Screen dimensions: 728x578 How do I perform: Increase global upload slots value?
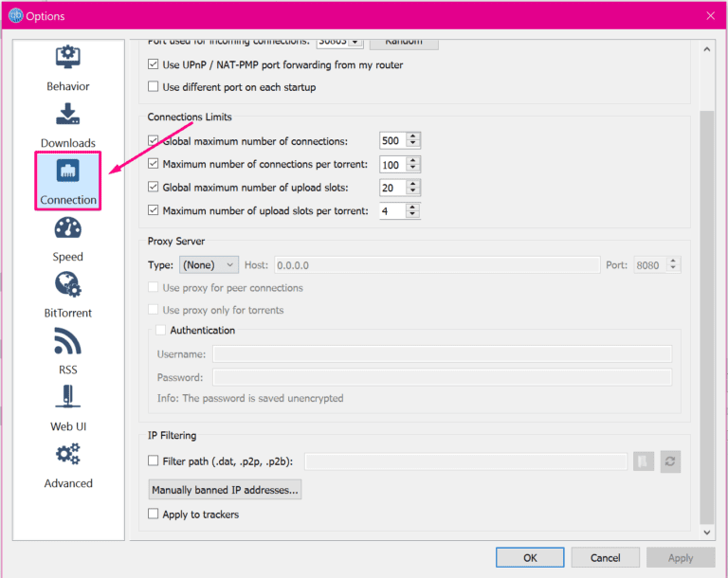click(412, 184)
